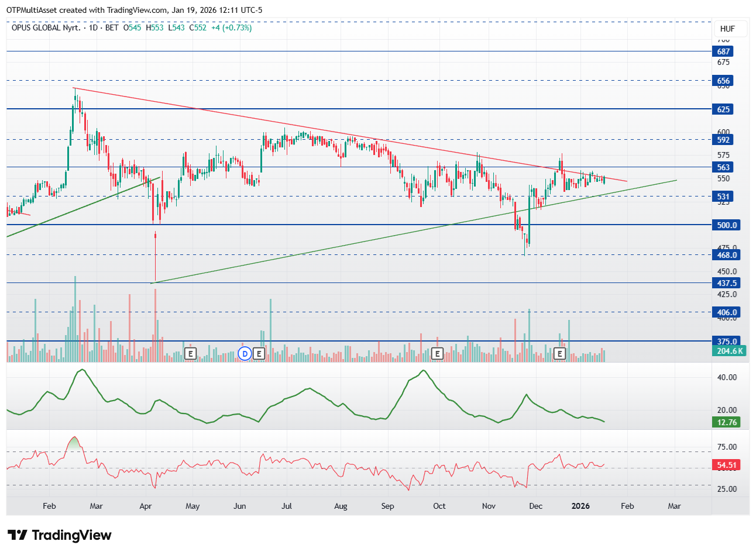Click the earnings 'E' marker near May

point(190,353)
